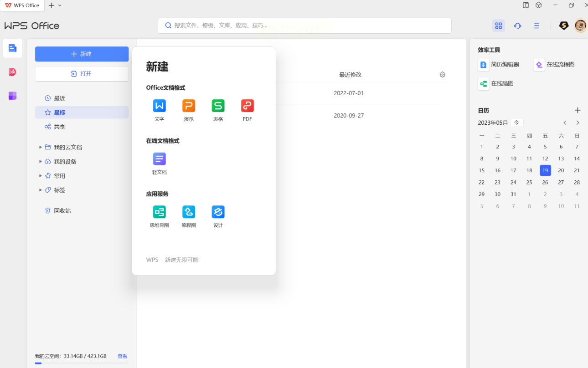This screenshot has width=588, height=368.
Task: Select May 1 in the calendar
Action: pyautogui.click(x=482, y=147)
